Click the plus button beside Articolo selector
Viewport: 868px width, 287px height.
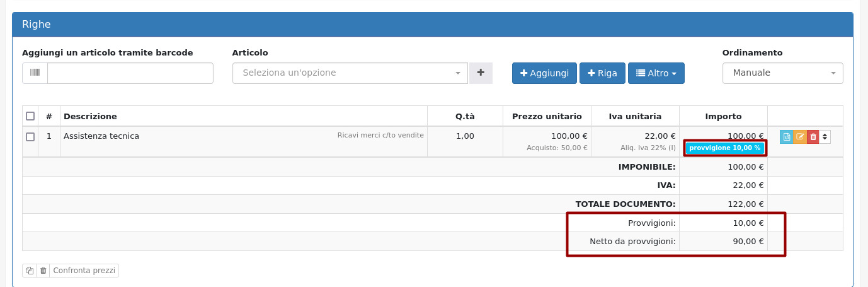coord(481,73)
